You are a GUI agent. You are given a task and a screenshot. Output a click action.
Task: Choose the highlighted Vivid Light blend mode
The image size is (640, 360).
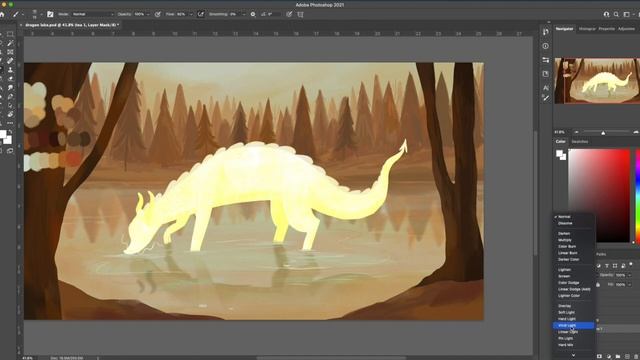pos(574,325)
